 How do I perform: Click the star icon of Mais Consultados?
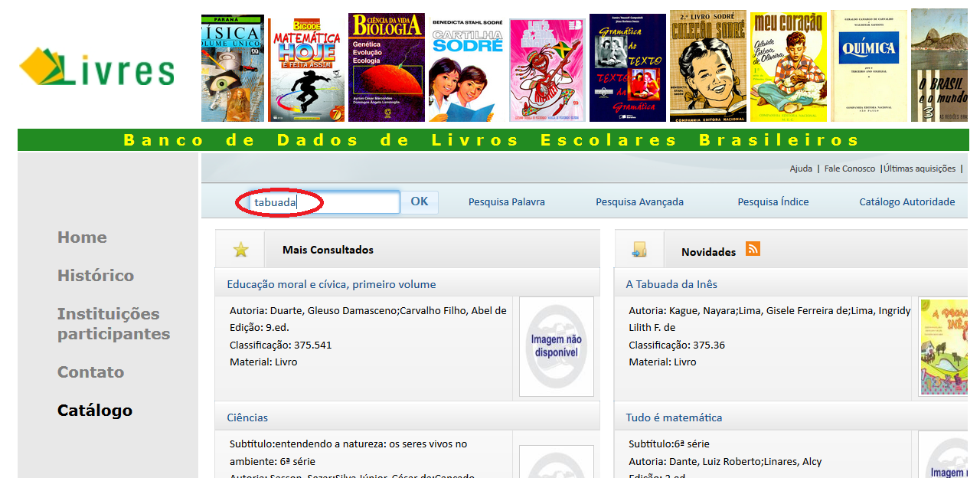pos(241,250)
